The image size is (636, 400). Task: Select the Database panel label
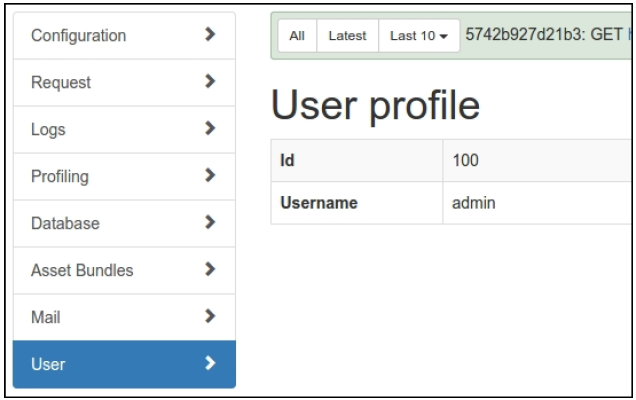(x=66, y=223)
